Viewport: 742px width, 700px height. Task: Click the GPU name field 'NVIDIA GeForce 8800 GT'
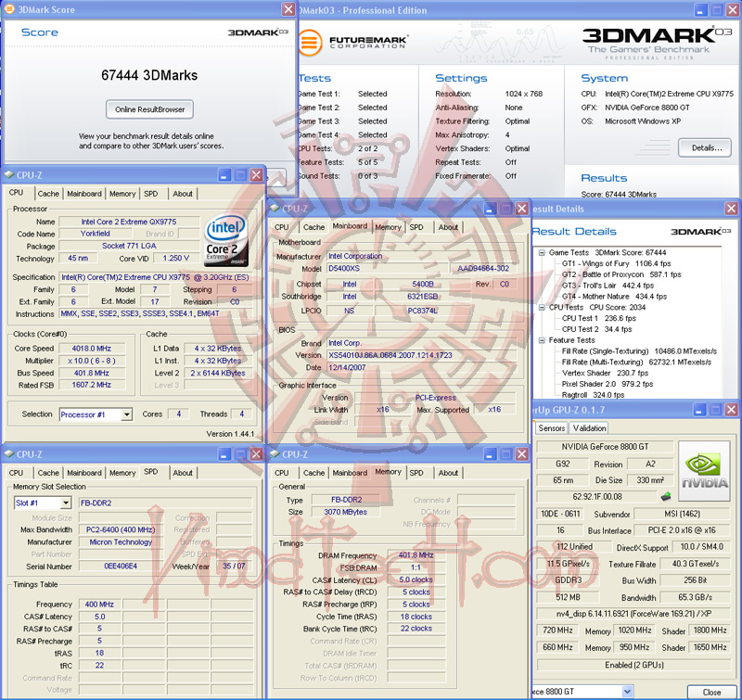pos(605,447)
